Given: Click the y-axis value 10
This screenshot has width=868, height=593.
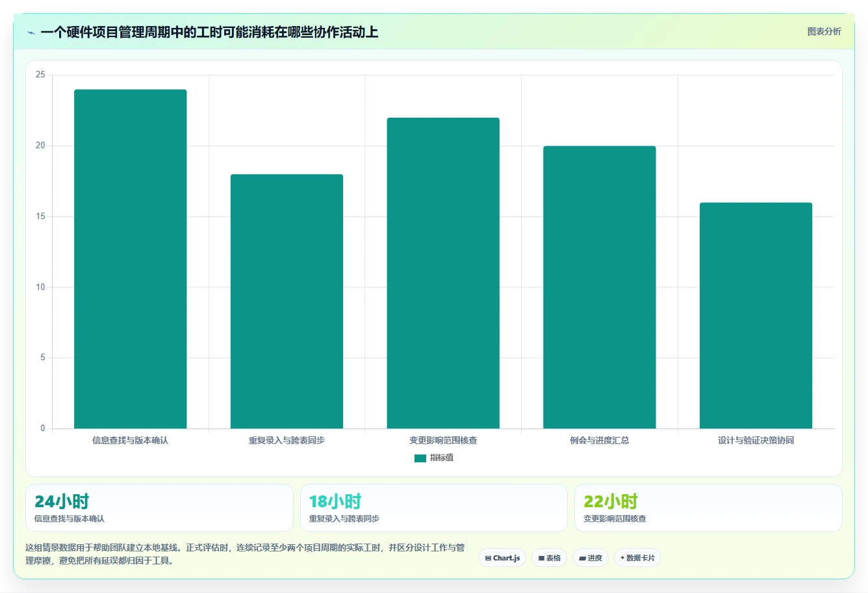Looking at the screenshot, I should (x=40, y=287).
